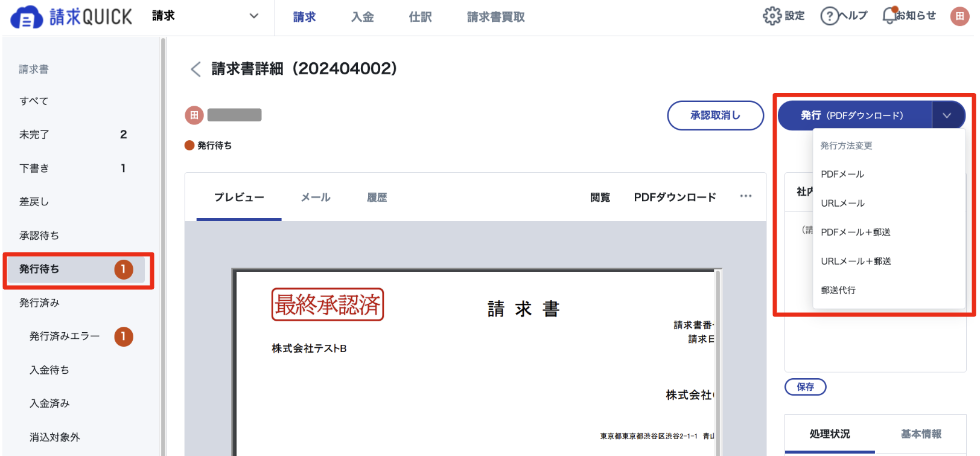Open the ヘルプ question mark icon
980x456 pixels.
(830, 16)
